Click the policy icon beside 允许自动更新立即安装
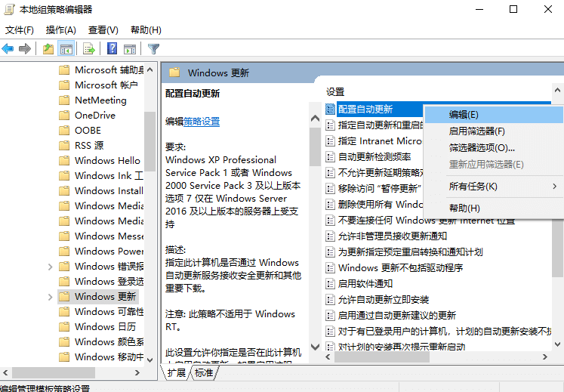Screen dimensions: 564x392 (330, 300)
